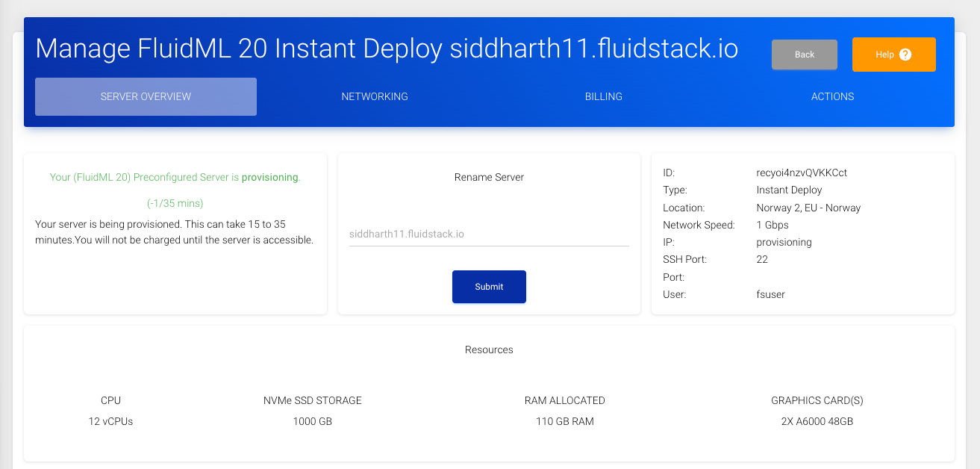The image size is (980, 469).
Task: Click the SSH Port value 22
Action: pos(762,259)
